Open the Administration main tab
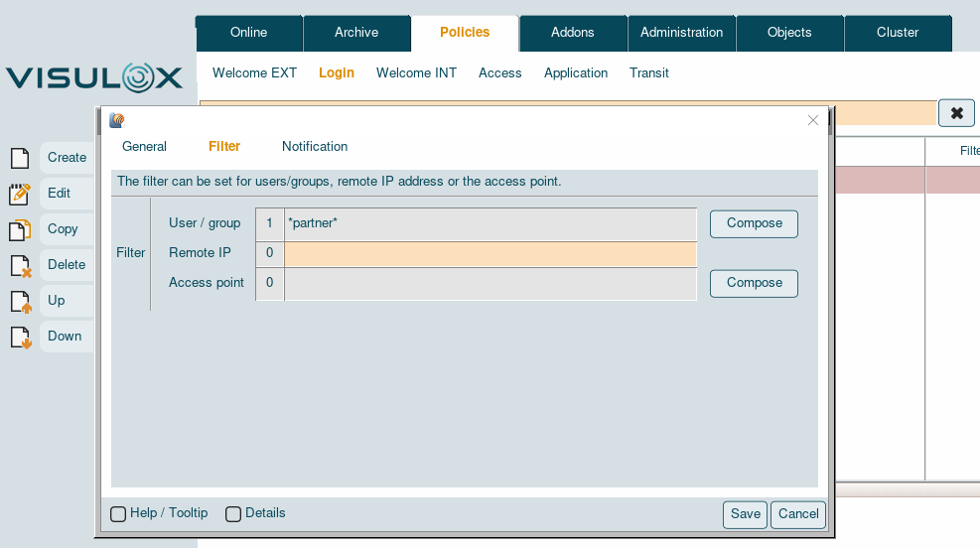The image size is (980, 548). (x=681, y=33)
